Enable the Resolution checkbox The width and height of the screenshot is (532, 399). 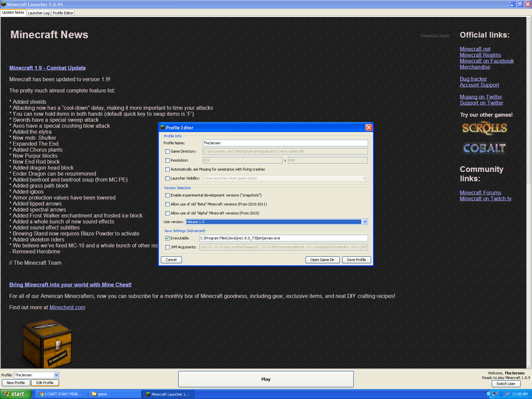pos(167,160)
